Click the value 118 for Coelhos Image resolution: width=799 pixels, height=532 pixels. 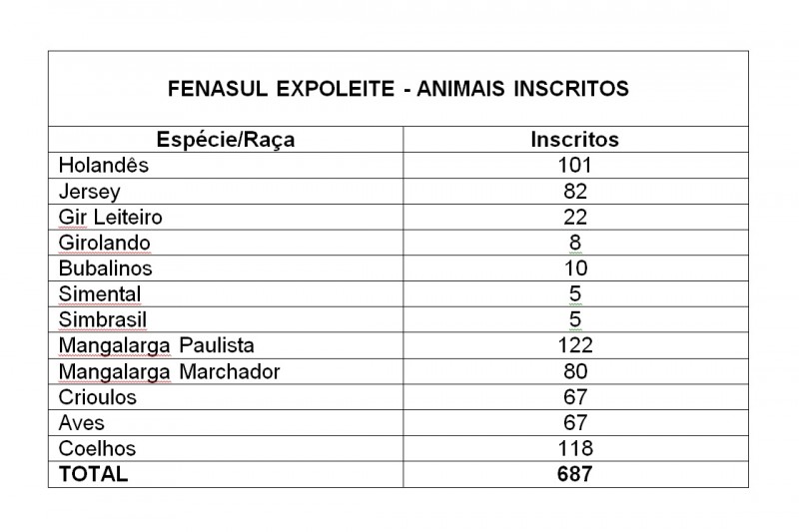click(575, 448)
